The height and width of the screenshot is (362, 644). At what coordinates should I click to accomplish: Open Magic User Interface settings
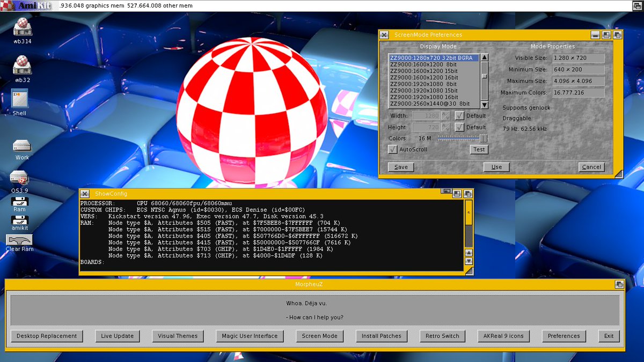coord(250,336)
